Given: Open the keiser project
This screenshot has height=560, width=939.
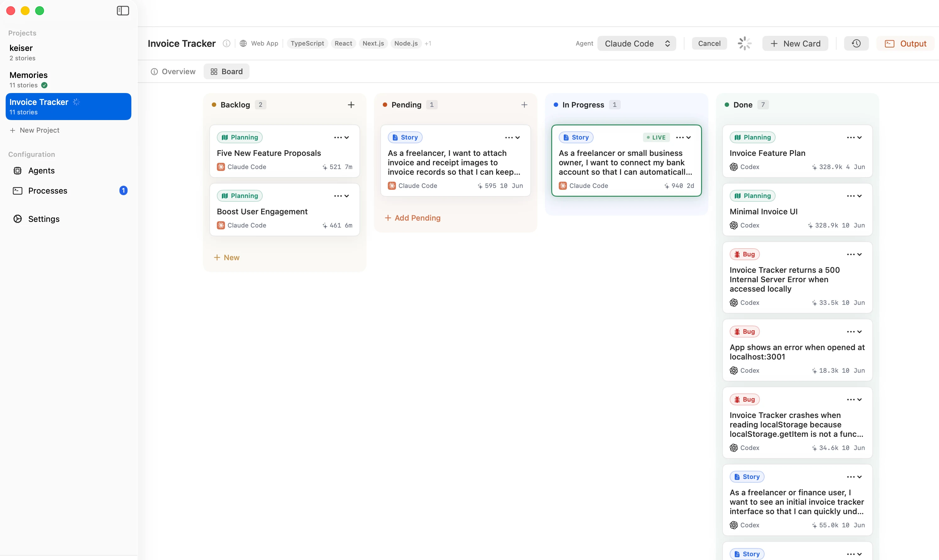Looking at the screenshot, I should point(68,52).
